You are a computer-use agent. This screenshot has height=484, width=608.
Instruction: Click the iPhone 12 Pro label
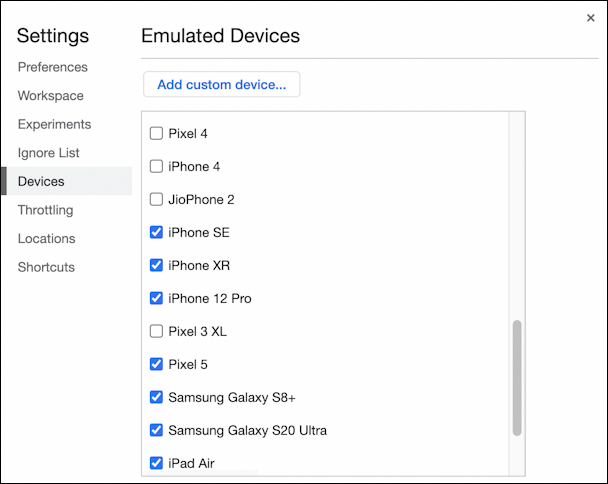[210, 298]
